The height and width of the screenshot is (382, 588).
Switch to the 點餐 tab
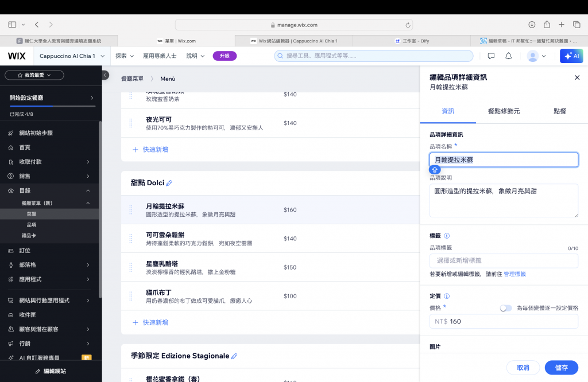560,111
